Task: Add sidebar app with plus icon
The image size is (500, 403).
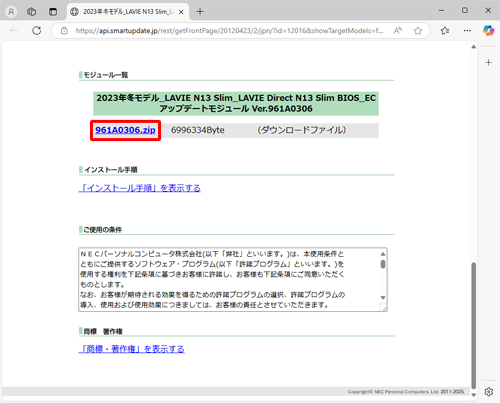Action: click(x=488, y=62)
